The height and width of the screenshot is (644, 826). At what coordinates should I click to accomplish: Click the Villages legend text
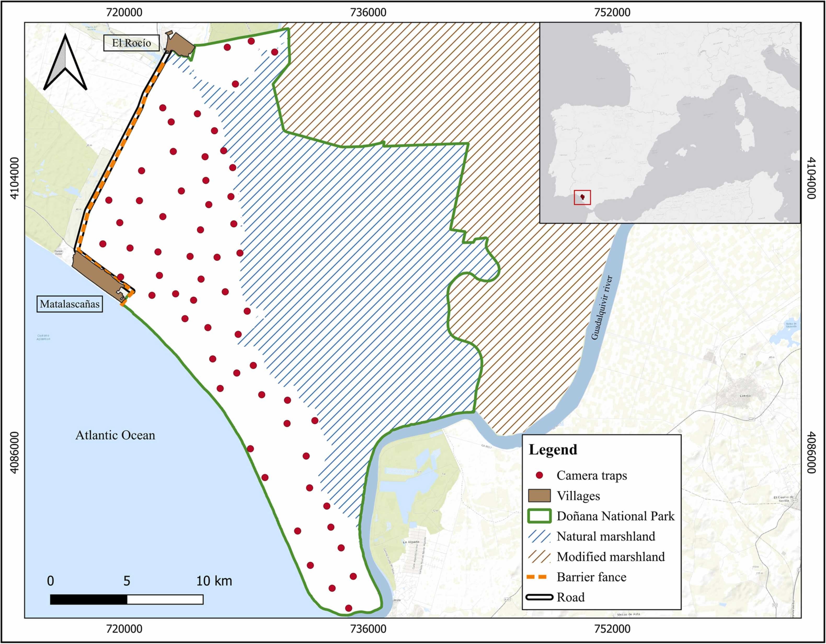578,496
